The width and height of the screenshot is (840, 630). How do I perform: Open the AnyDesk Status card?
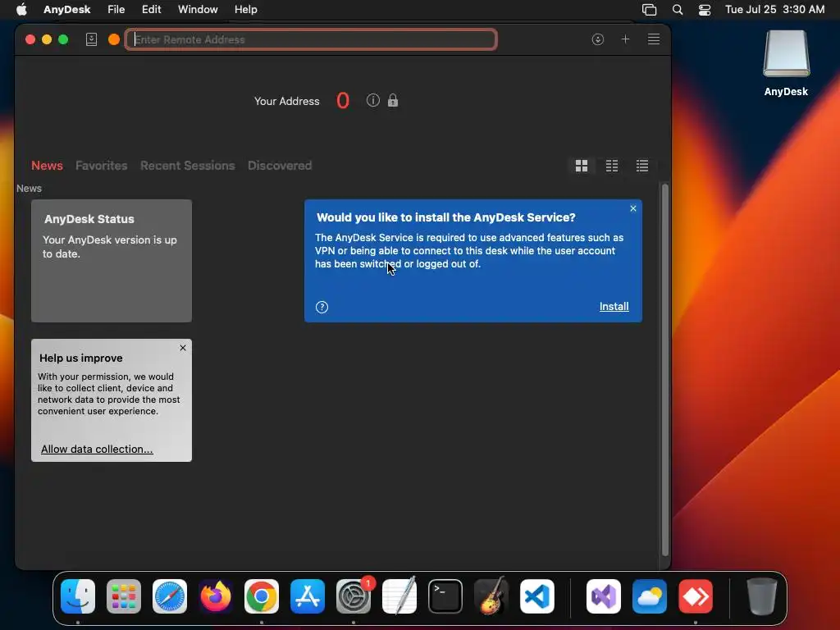[x=112, y=261]
